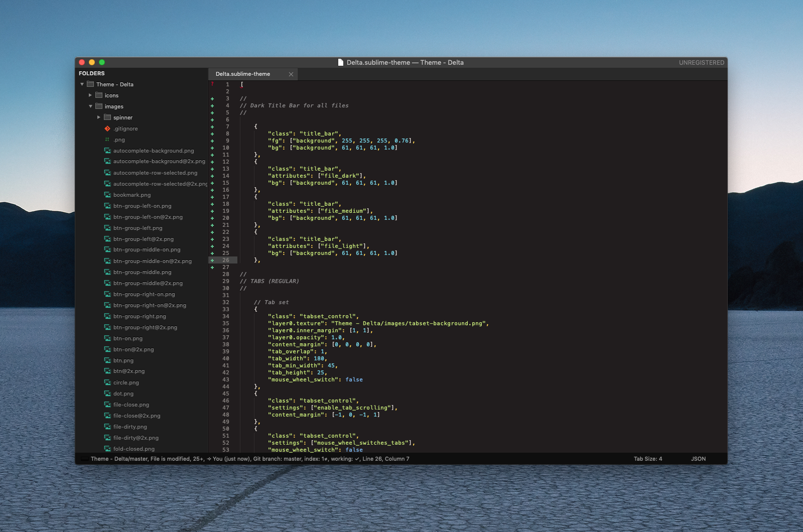Toggle the sidebar with the status bar icon
This screenshot has width=803, height=532.
point(84,459)
